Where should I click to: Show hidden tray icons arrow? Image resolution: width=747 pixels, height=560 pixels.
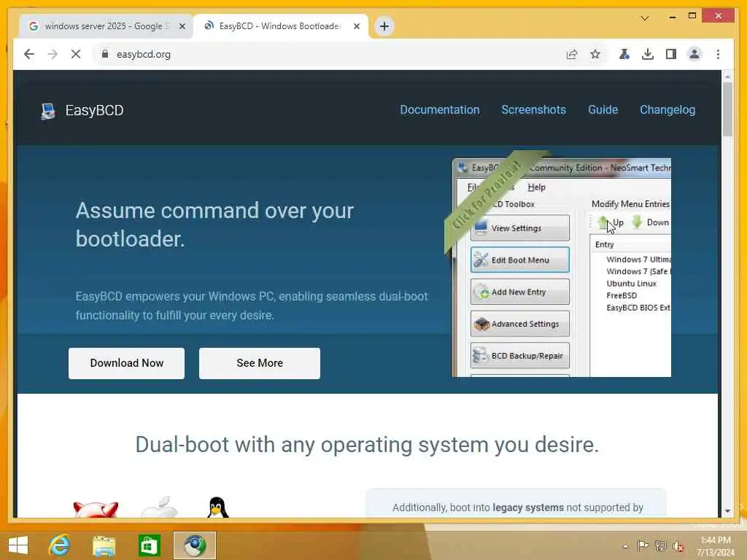625,546
